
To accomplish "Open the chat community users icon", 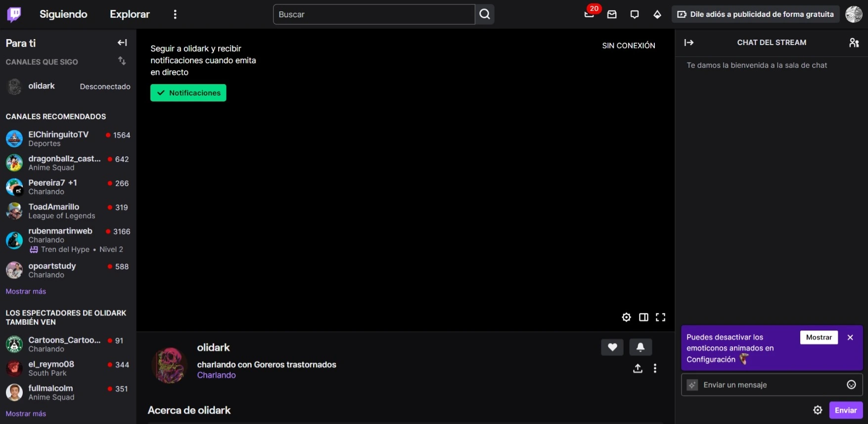I will pos(854,43).
